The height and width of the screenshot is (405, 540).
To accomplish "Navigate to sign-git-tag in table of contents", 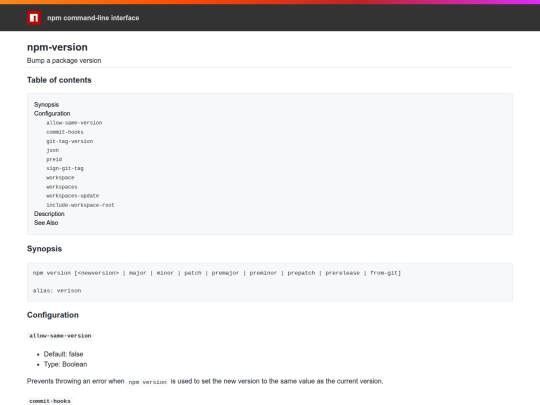I will [65, 168].
